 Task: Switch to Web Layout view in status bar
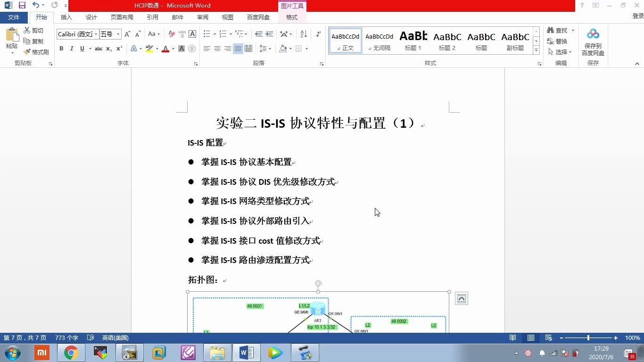548,338
